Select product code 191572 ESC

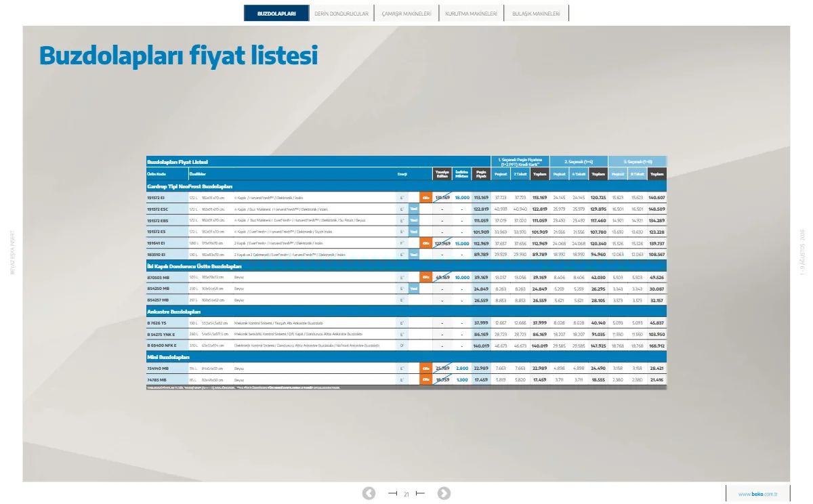pos(158,209)
